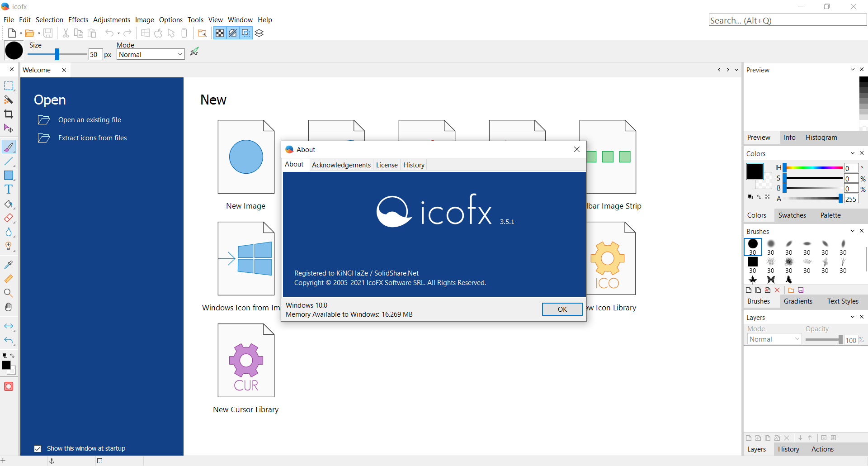Viewport: 868px width, 466px height.
Task: Select the Text tool
Action: (9, 189)
